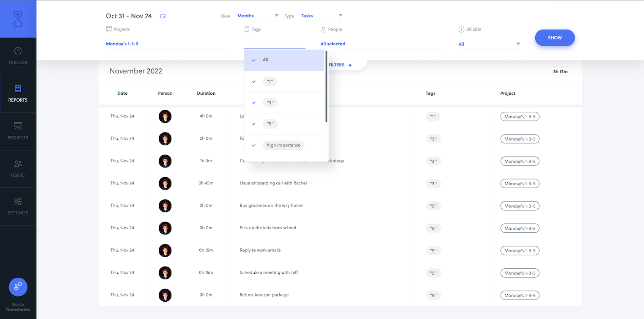Open the Tracker clock icon in sidebar
This screenshot has height=319, width=644.
[18, 51]
